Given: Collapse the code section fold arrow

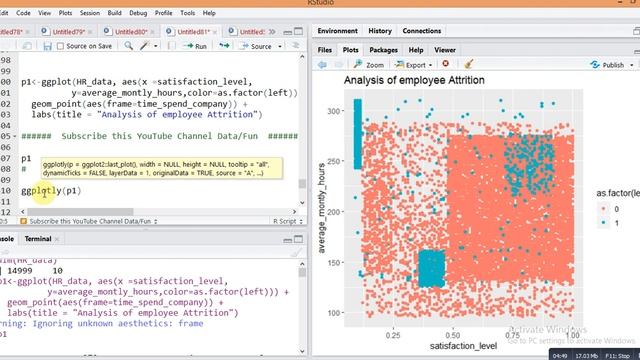Looking at the screenshot, I should pyautogui.click(x=15, y=136).
